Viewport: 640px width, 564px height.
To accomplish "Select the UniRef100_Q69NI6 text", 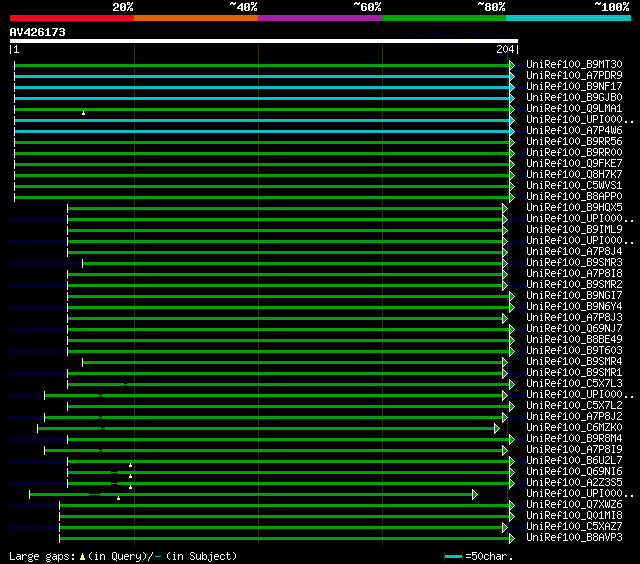I will point(574,472).
